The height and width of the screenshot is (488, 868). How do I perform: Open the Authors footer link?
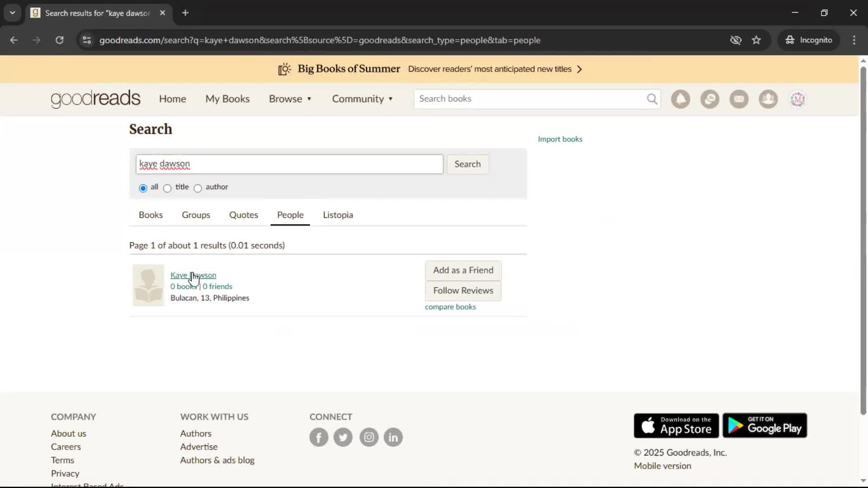(196, 433)
